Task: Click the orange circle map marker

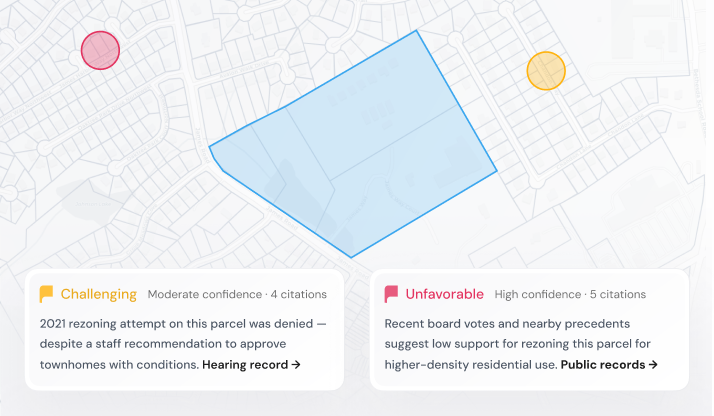Action: coord(546,71)
